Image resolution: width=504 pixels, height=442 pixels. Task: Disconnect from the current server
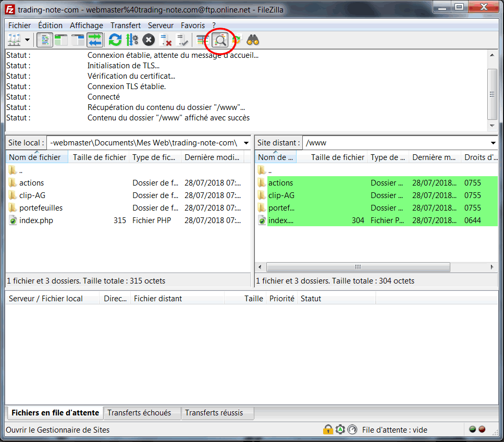166,40
